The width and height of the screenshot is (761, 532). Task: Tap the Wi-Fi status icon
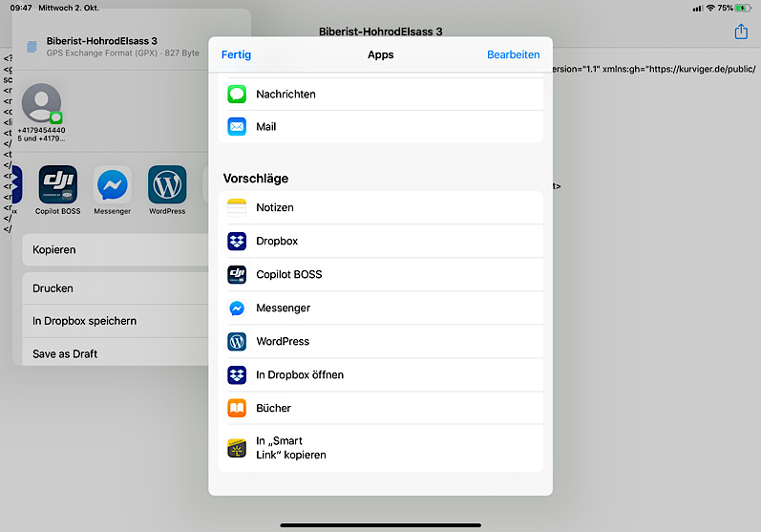(x=710, y=8)
